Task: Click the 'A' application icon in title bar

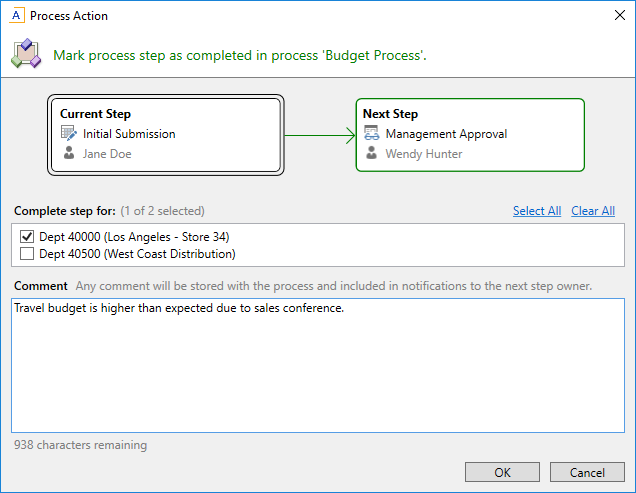Action: [16, 16]
